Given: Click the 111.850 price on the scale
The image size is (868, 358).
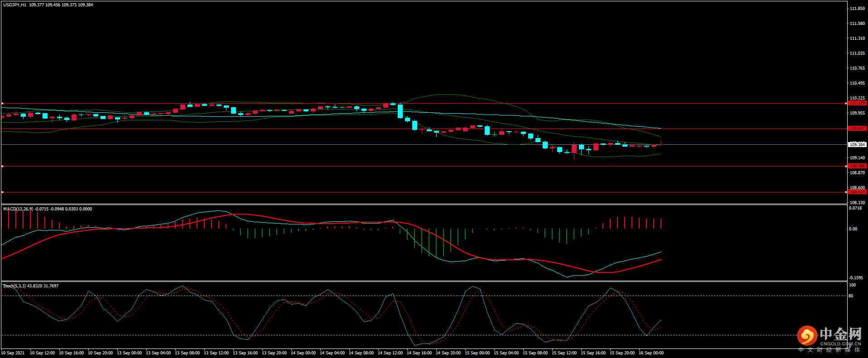Looking at the screenshot, I should coord(857,9).
